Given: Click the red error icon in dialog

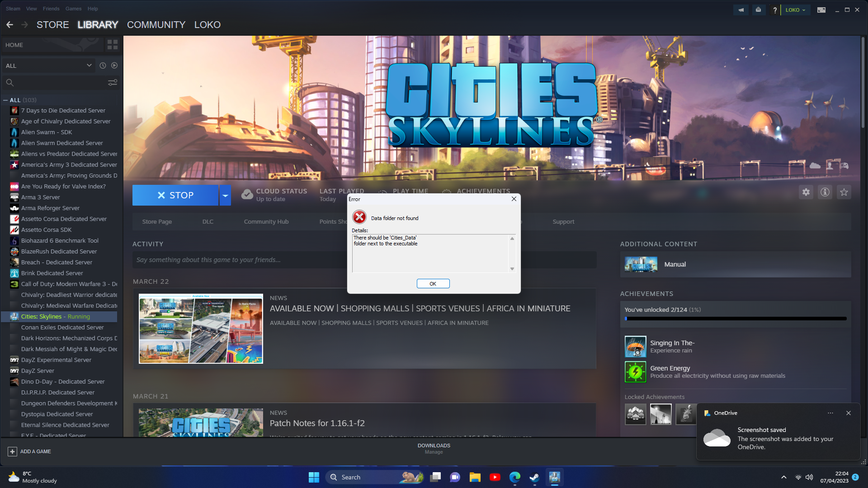Looking at the screenshot, I should (x=359, y=217).
